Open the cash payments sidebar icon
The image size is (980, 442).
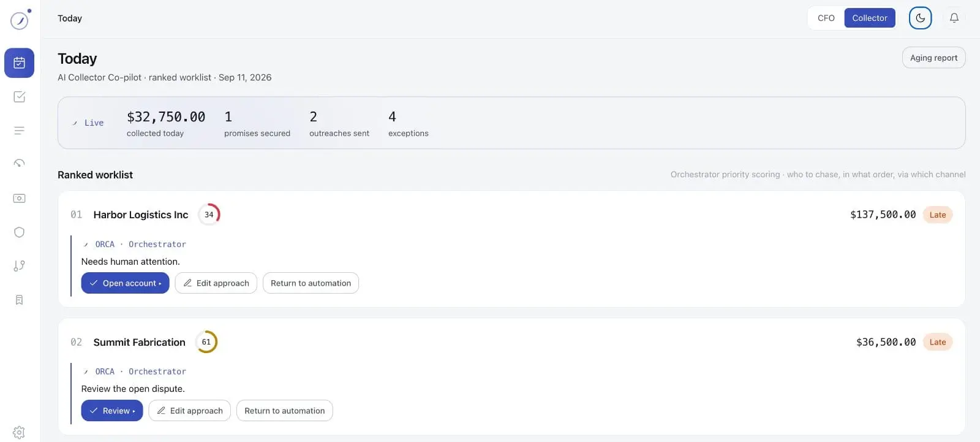pos(20,198)
